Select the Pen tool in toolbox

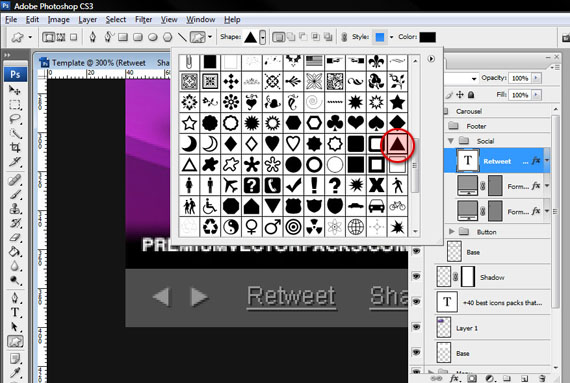15,298
